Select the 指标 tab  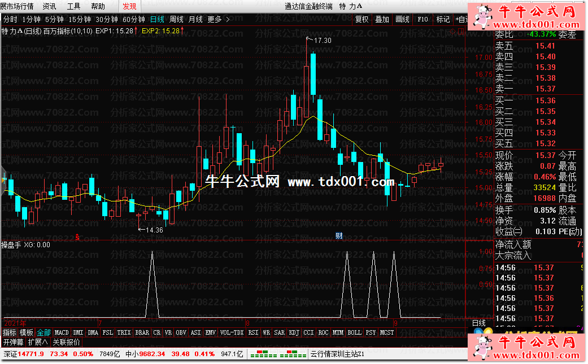coord(10,332)
